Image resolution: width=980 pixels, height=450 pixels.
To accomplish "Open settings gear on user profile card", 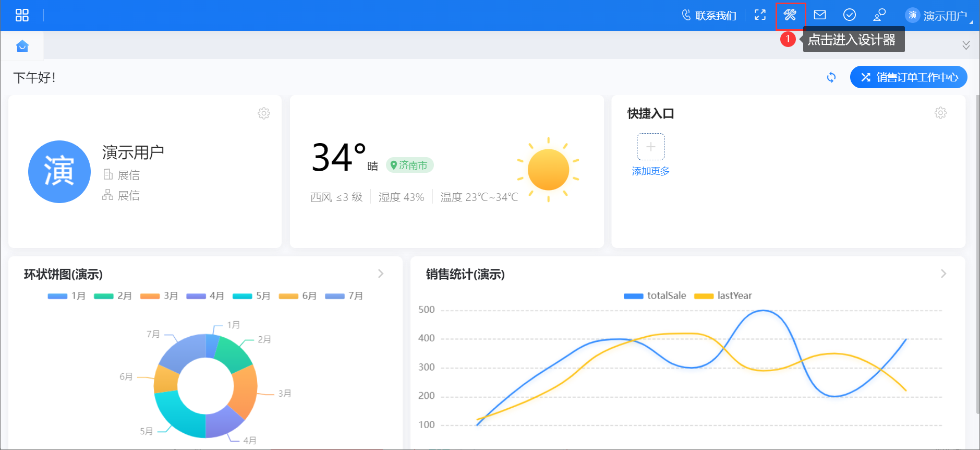I will [264, 113].
